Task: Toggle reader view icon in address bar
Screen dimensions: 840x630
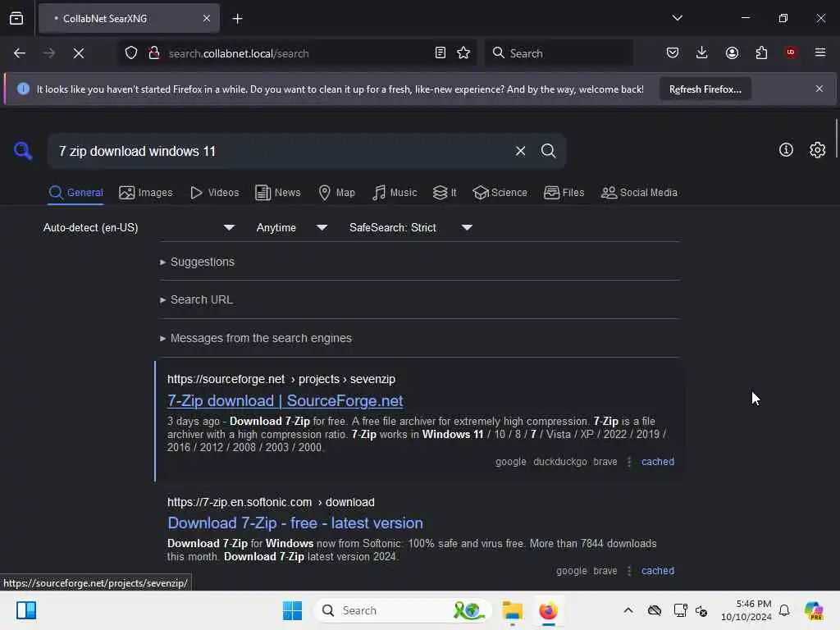Action: coord(440,53)
